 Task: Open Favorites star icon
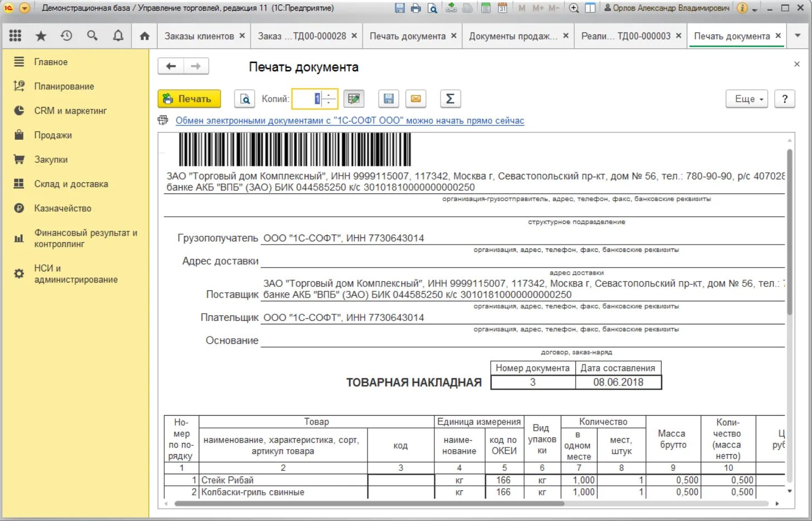[x=41, y=36]
